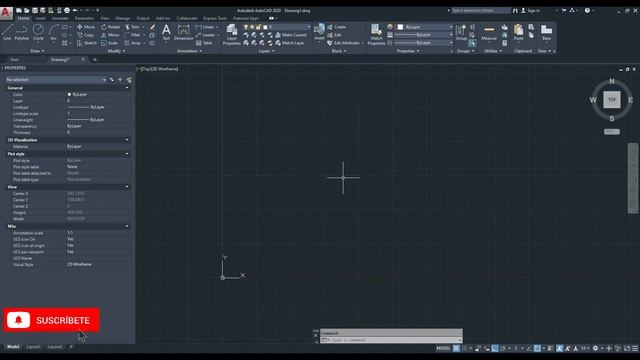Insert a Table from Annotation panel

(x=204, y=43)
